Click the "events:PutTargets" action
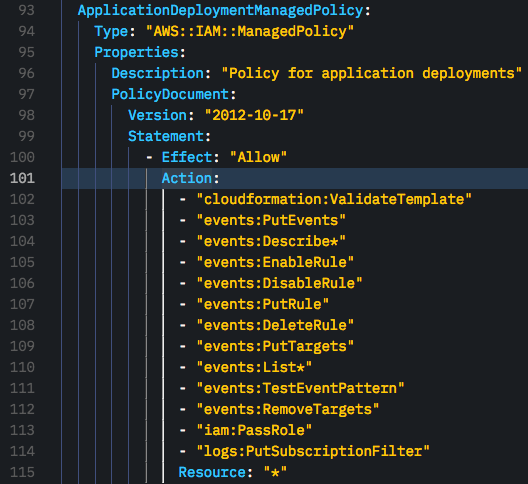Viewport: 528px width, 484px height. [275, 346]
